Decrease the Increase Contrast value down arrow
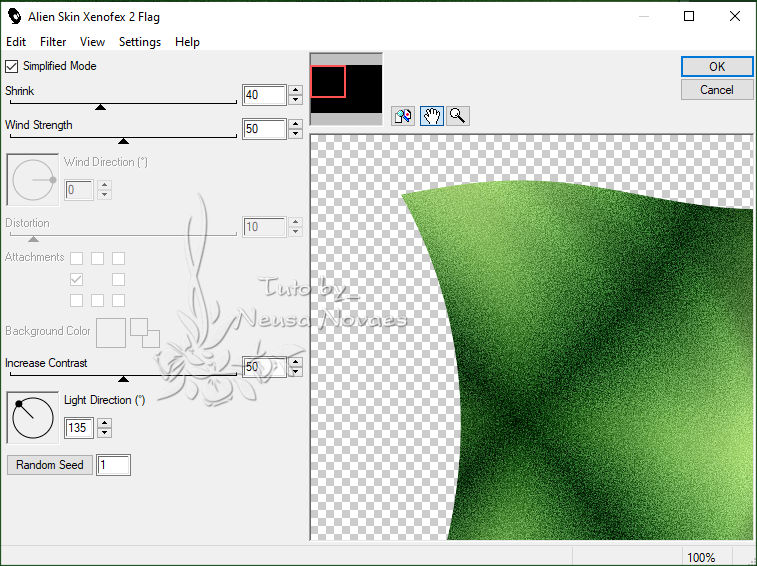The height and width of the screenshot is (566, 757). [x=295, y=372]
